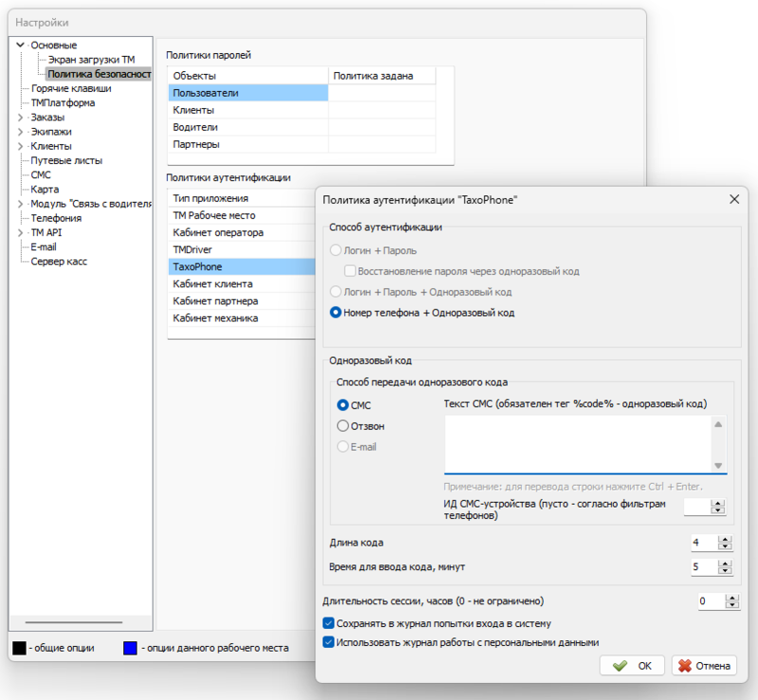Click the Текст СМС text field
This screenshot has height=700, width=758.
tap(578, 442)
